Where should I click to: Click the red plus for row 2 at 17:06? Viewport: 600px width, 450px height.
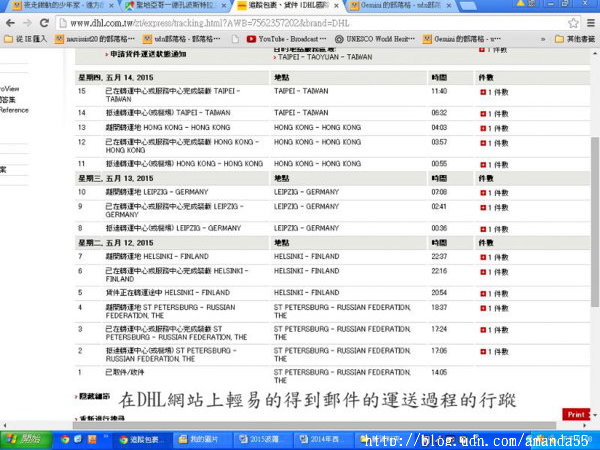(483, 352)
